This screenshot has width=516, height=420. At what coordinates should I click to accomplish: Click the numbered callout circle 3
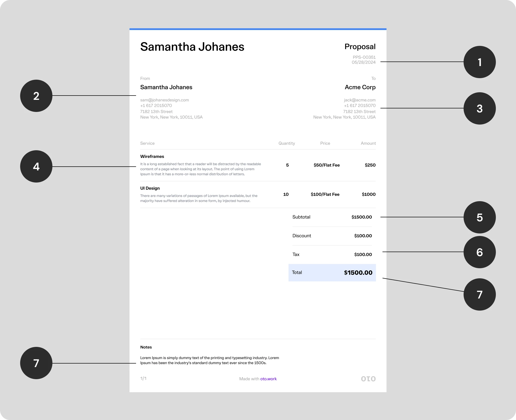click(x=479, y=108)
